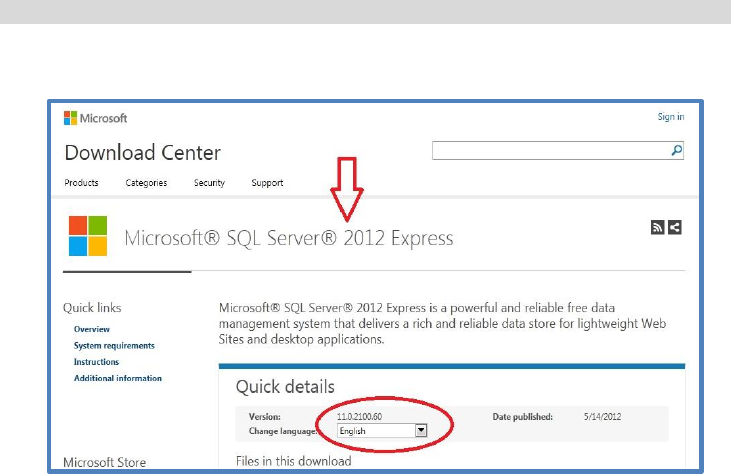This screenshot has width=731, height=474.
Task: Open the System requirements quick link
Action: click(114, 345)
